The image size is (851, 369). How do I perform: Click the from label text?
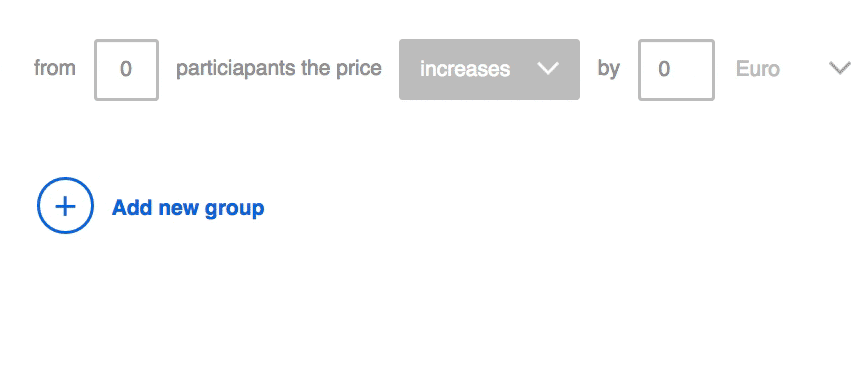54,69
